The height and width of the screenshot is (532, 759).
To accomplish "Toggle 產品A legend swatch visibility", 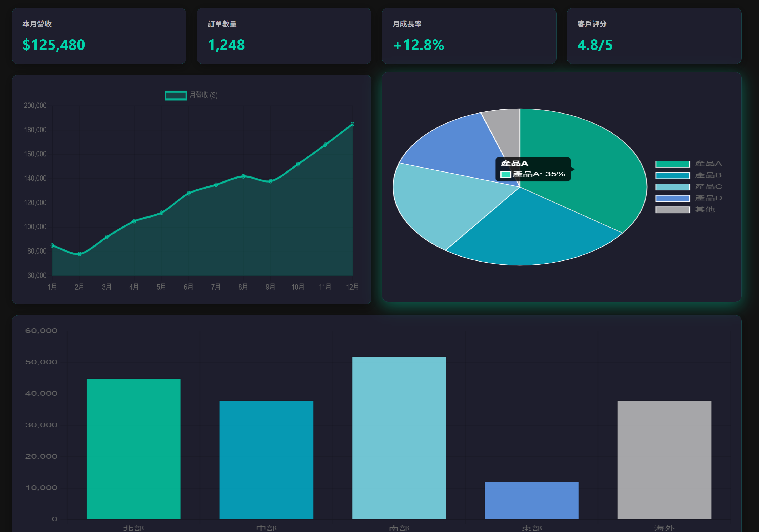I will coord(672,164).
